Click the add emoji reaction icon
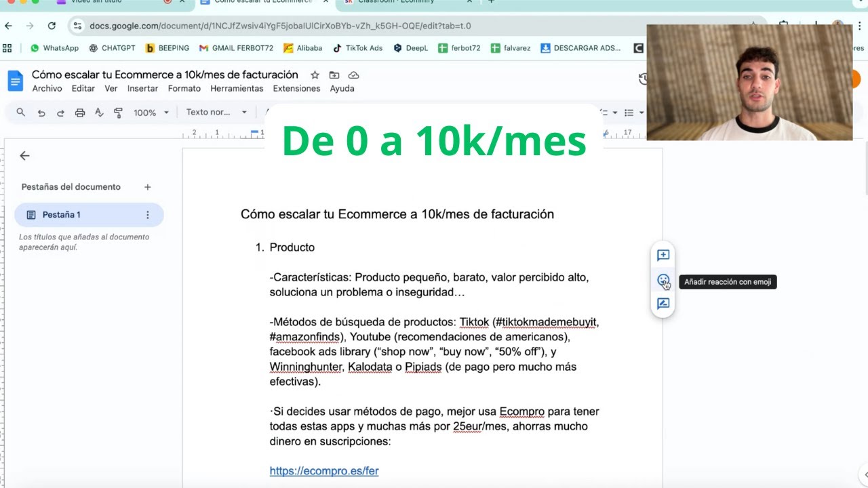The height and width of the screenshot is (488, 868). (x=663, y=280)
